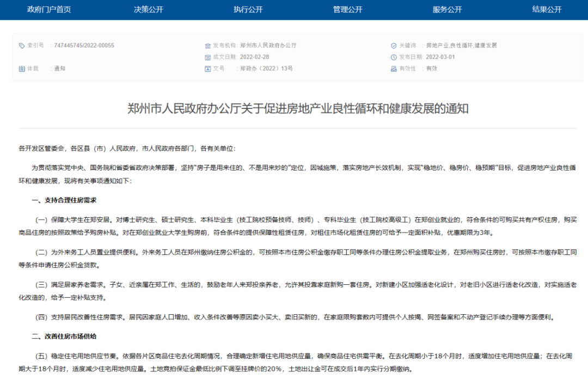The width and height of the screenshot is (588, 379).
Task: Select the keyword 健康发展
Action: (x=485, y=45)
